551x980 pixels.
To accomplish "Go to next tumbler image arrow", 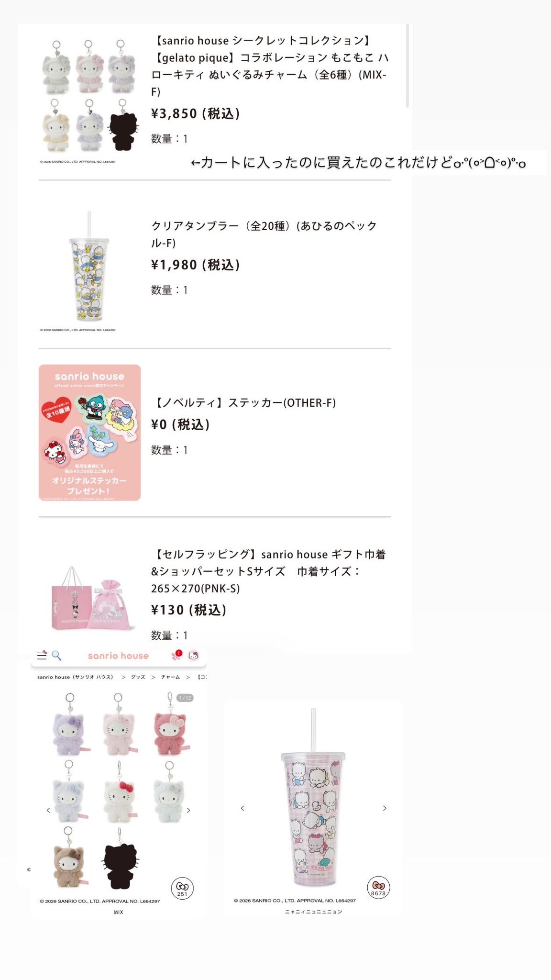I will (x=385, y=808).
